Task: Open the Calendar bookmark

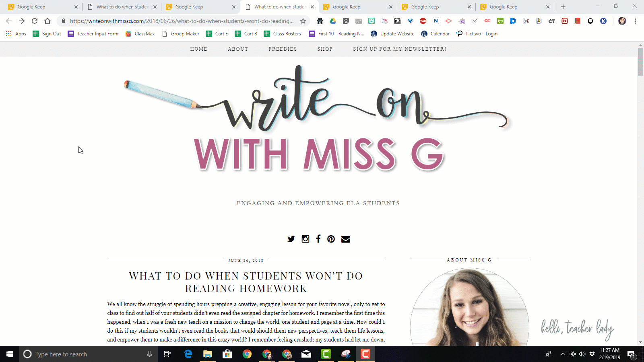Action: click(x=435, y=34)
